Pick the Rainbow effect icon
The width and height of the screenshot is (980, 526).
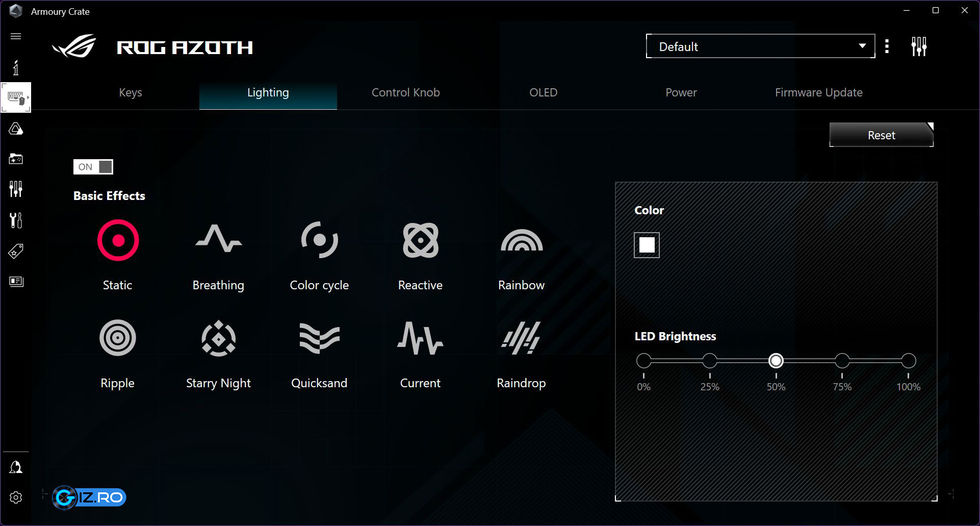pyautogui.click(x=521, y=240)
